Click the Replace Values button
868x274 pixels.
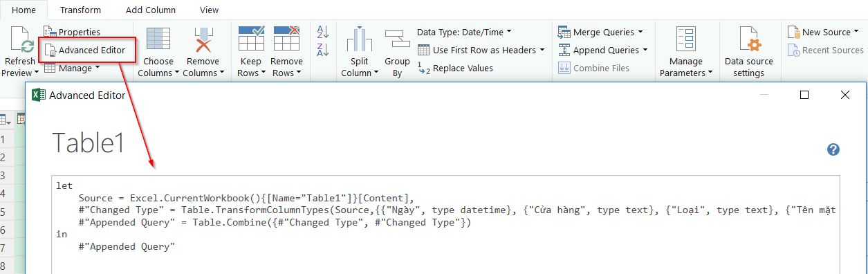pos(456,68)
